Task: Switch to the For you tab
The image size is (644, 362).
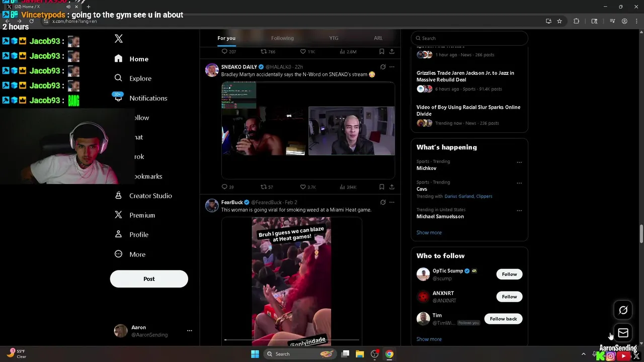Action: (226, 38)
